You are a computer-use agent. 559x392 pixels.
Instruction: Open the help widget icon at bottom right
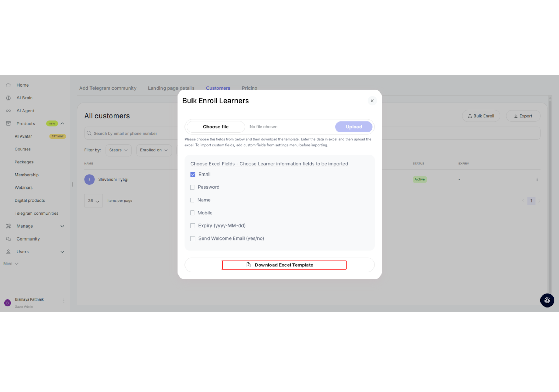point(547,300)
